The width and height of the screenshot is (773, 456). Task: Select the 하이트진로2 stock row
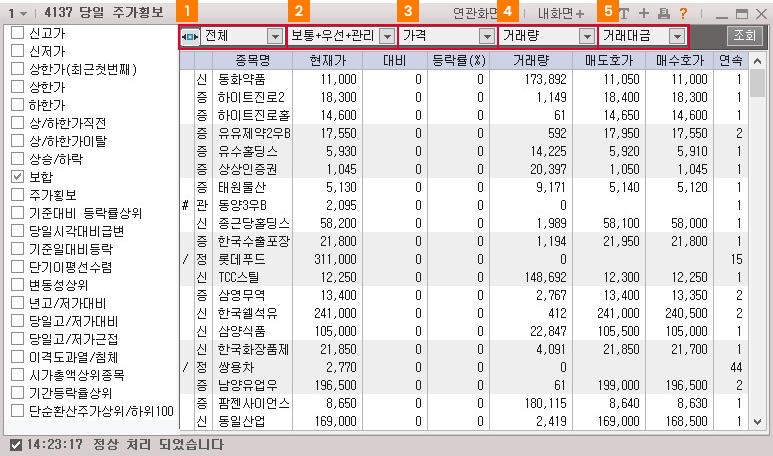tap(463, 97)
